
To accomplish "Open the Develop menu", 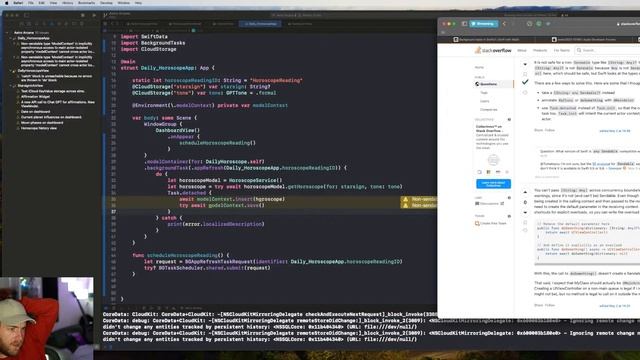I will pos(106,3).
